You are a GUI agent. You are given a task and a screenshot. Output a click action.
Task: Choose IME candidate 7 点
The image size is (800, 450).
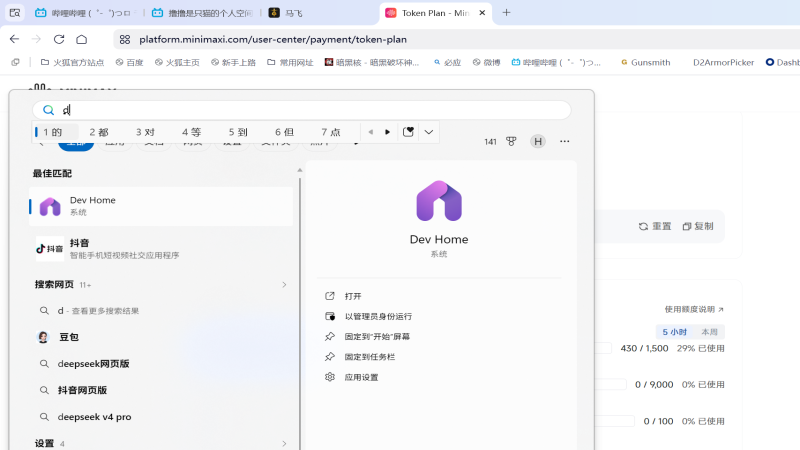coord(331,132)
